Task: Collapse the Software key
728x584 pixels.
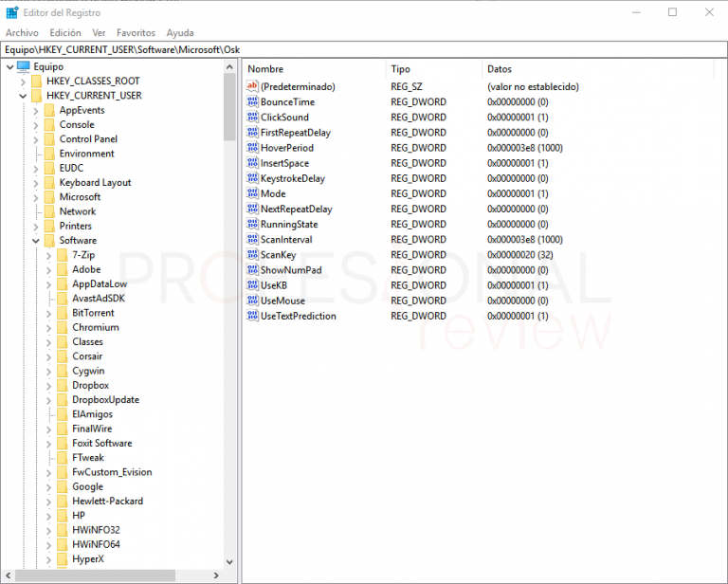Action: [36, 241]
